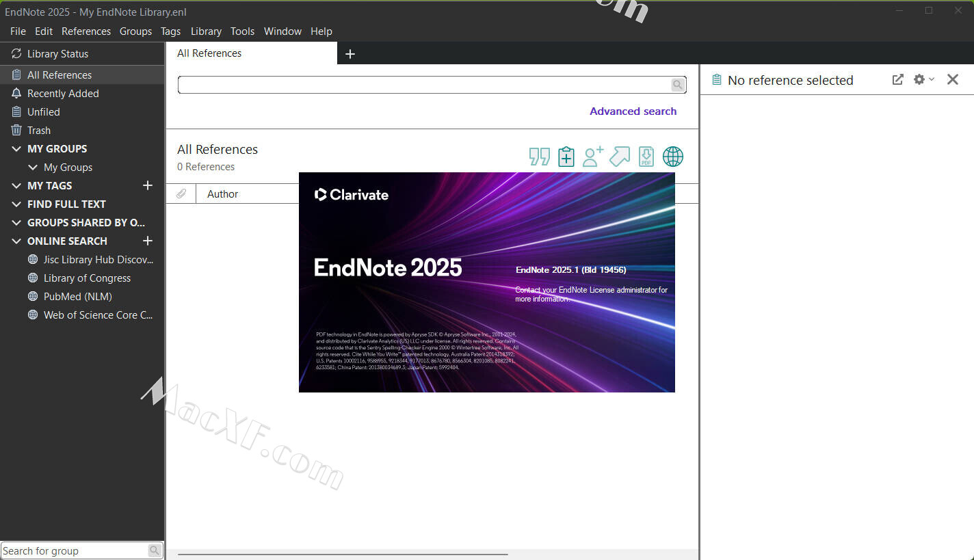Click the horizontal scrollbar below reference list
This screenshot has width=974, height=560.
click(x=342, y=555)
